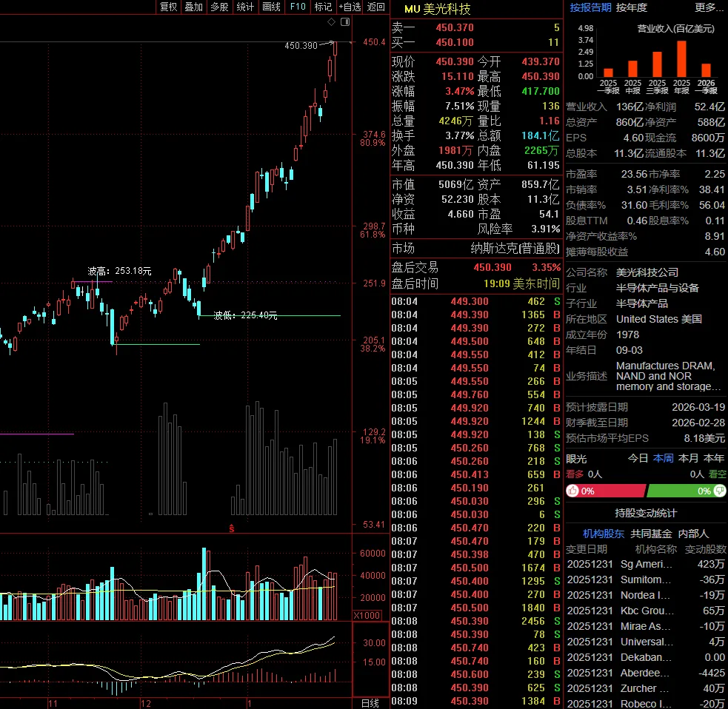The image size is (728, 709).
Task: Select 本月 in sentiment panel
Action: pos(688,459)
